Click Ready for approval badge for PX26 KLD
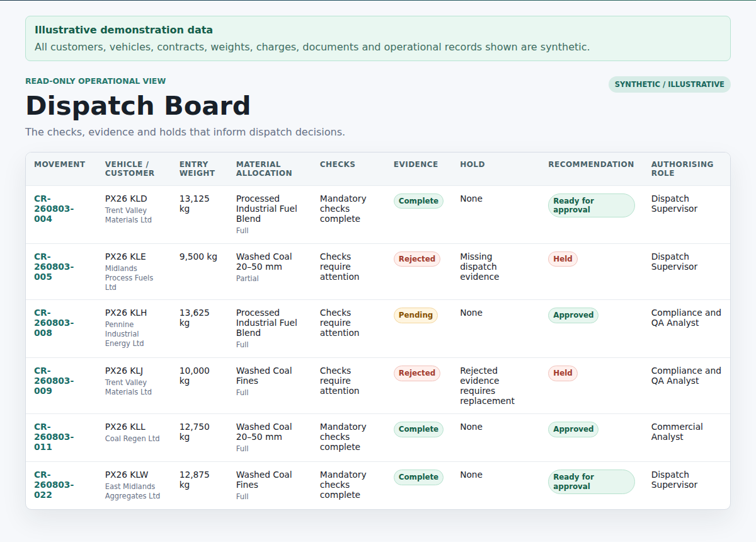Image resolution: width=756 pixels, height=542 pixels. point(591,205)
